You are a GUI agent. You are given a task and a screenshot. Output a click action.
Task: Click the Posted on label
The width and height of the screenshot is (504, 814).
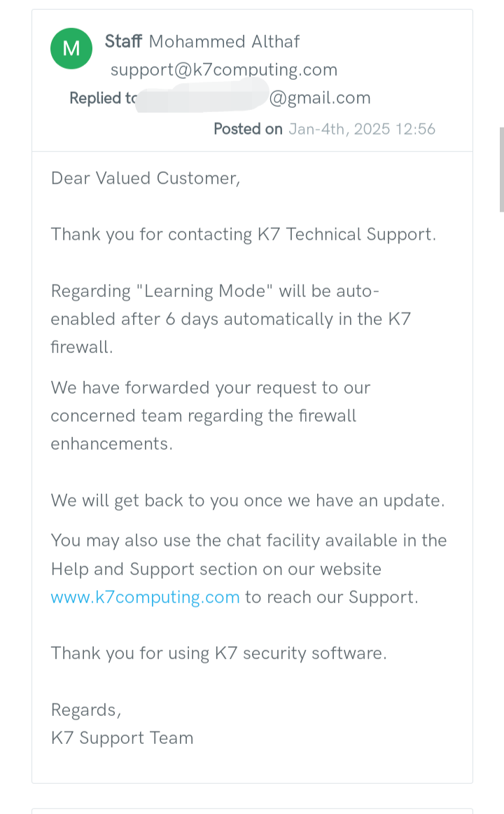pos(248,129)
